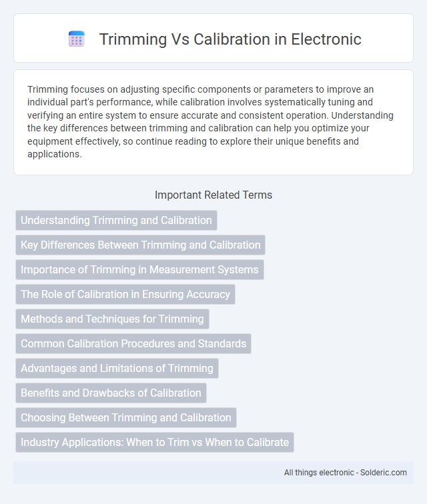Go to Importance of Trimming in Measurement Systems

click(x=139, y=270)
